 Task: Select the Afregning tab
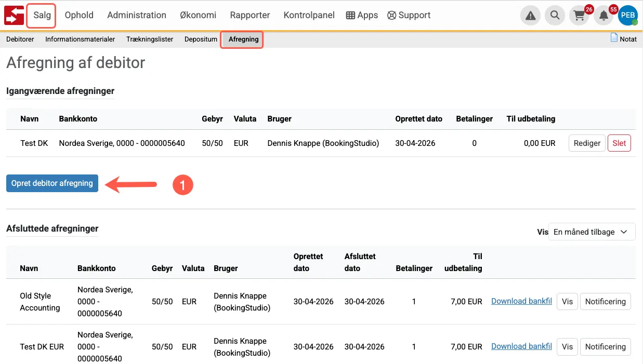coord(243,39)
